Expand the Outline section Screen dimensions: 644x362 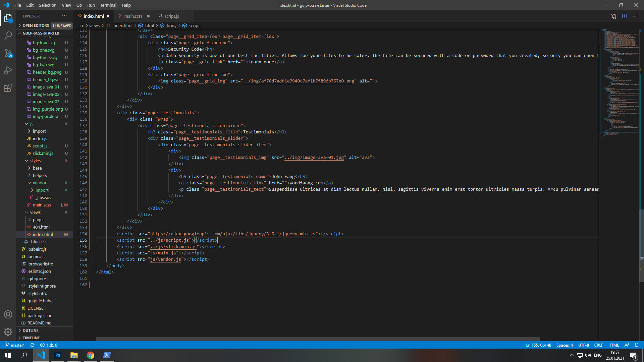click(x=45, y=330)
